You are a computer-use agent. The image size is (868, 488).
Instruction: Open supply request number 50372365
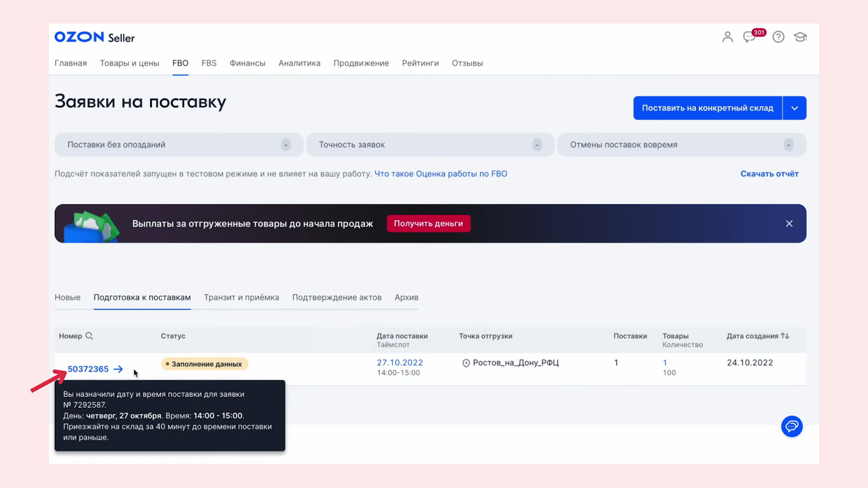pos(88,369)
